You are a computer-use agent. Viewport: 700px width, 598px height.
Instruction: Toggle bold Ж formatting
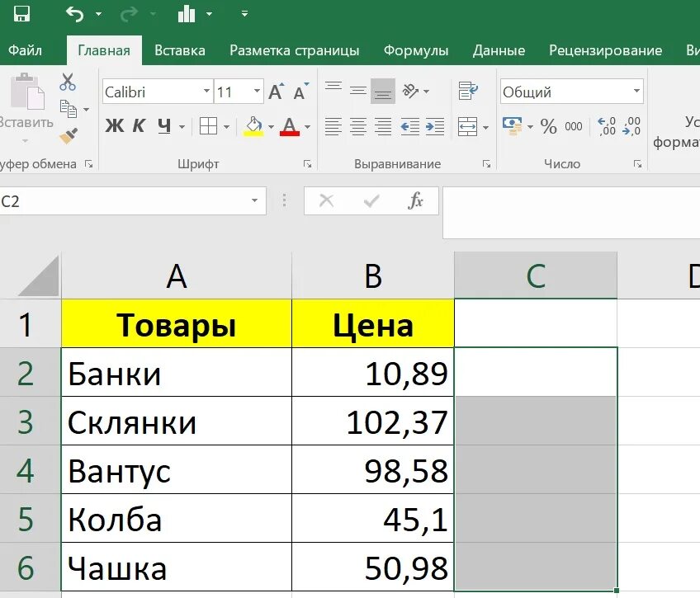pyautogui.click(x=115, y=126)
